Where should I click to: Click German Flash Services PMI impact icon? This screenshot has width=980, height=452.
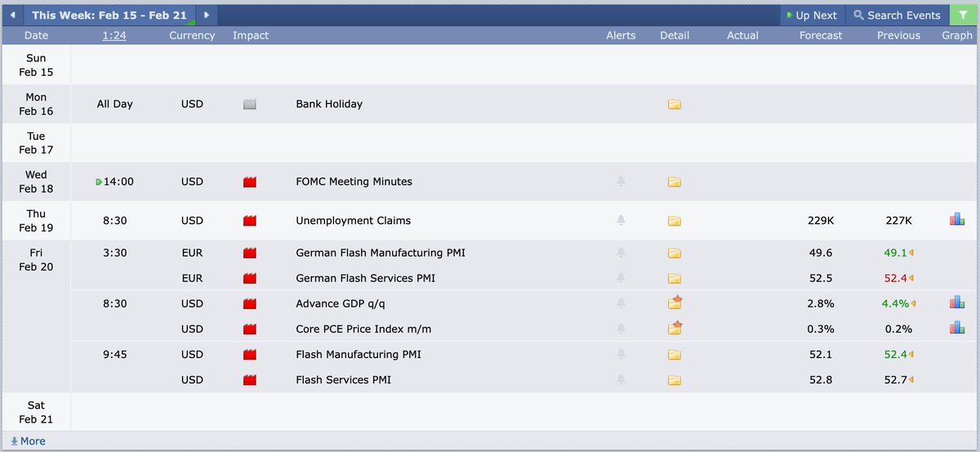[250, 278]
